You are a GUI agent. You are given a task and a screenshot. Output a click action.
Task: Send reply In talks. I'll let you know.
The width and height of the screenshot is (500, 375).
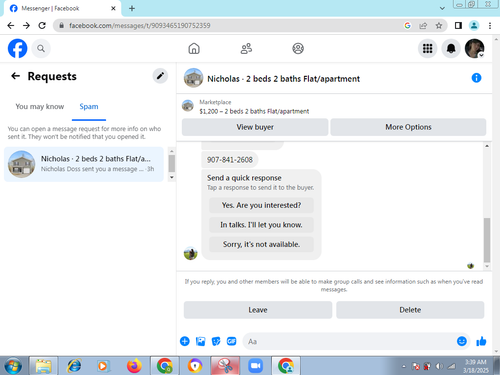pyautogui.click(x=261, y=225)
